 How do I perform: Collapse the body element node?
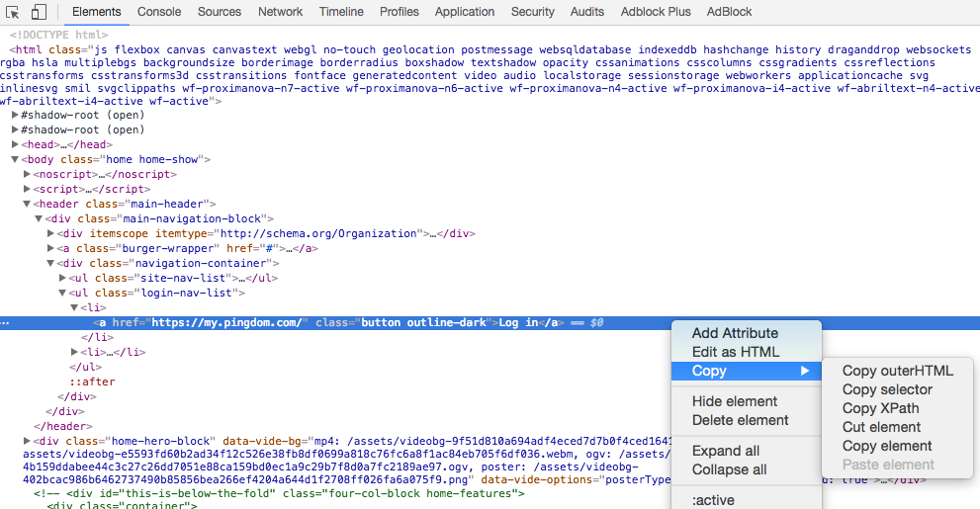[x=16, y=159]
